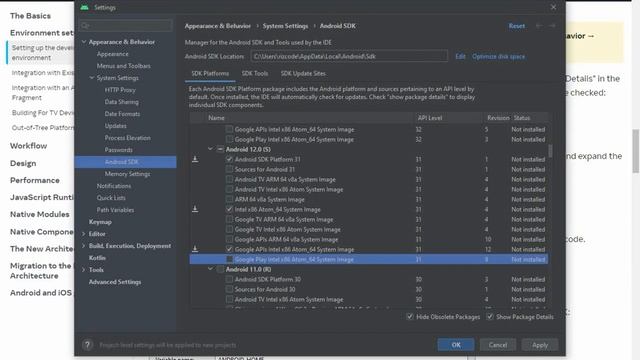Select Memory Settings in sidebar
This screenshot has height=360, width=640.
click(x=127, y=174)
